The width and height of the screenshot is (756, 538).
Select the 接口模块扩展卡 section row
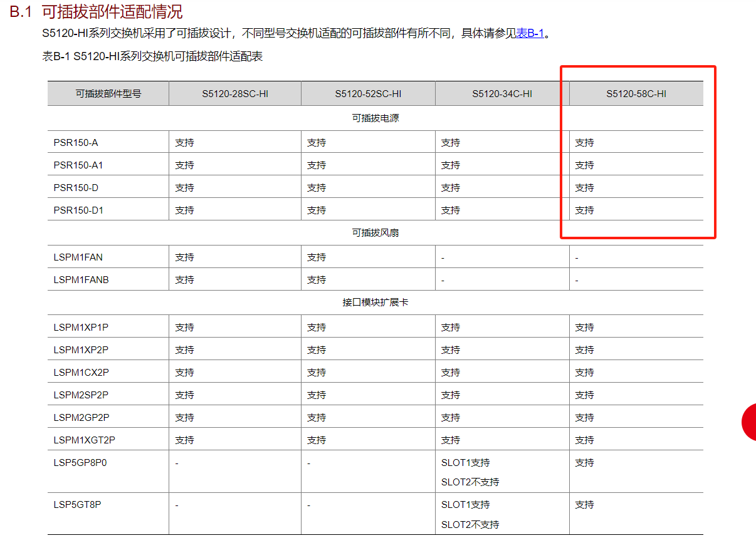pos(375,302)
